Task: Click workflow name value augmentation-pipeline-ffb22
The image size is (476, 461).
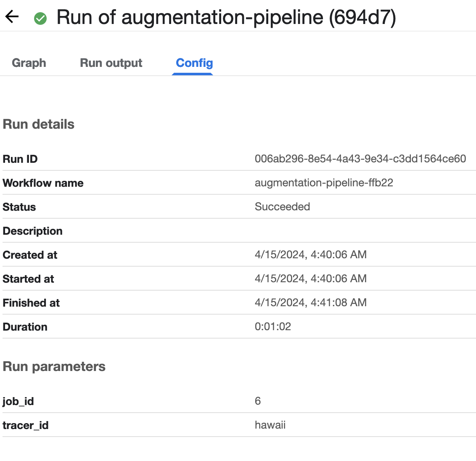Action: [324, 183]
